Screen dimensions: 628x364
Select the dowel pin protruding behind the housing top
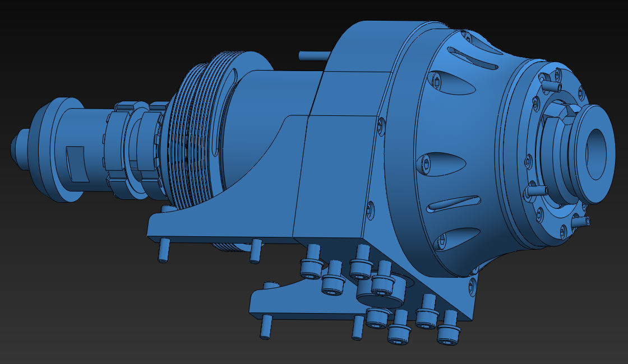314,56
